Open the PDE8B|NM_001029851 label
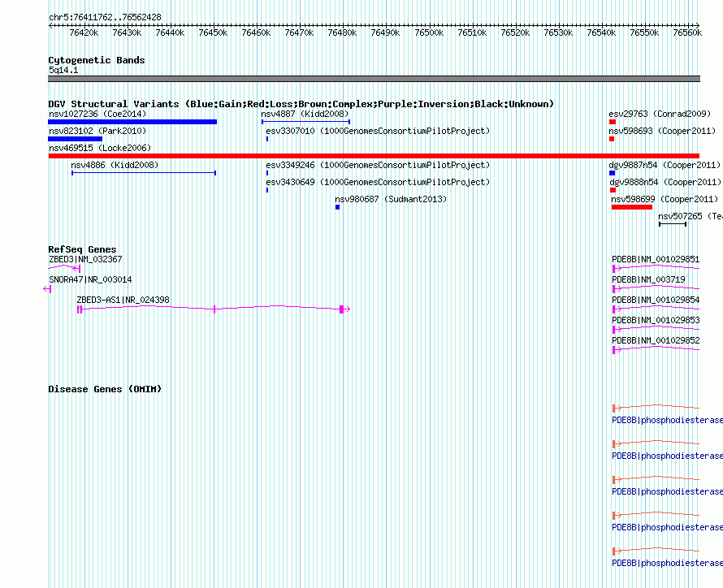The width and height of the screenshot is (723, 588). (656, 259)
